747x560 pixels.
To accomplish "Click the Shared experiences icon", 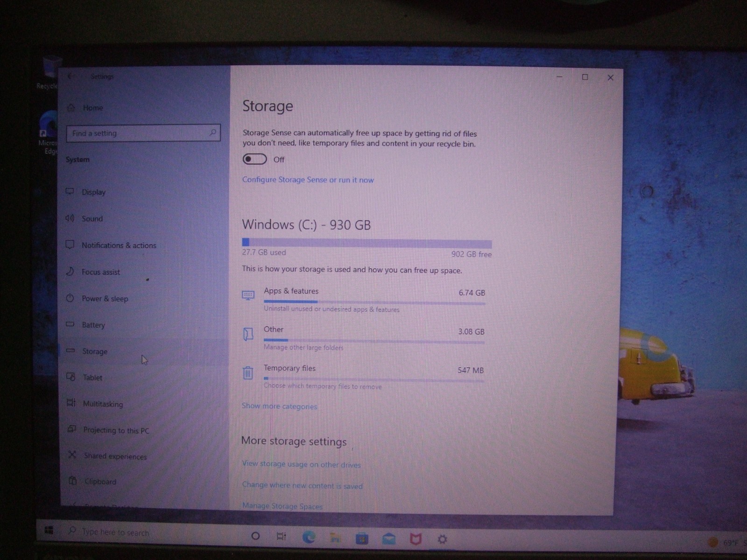I will pyautogui.click(x=72, y=455).
